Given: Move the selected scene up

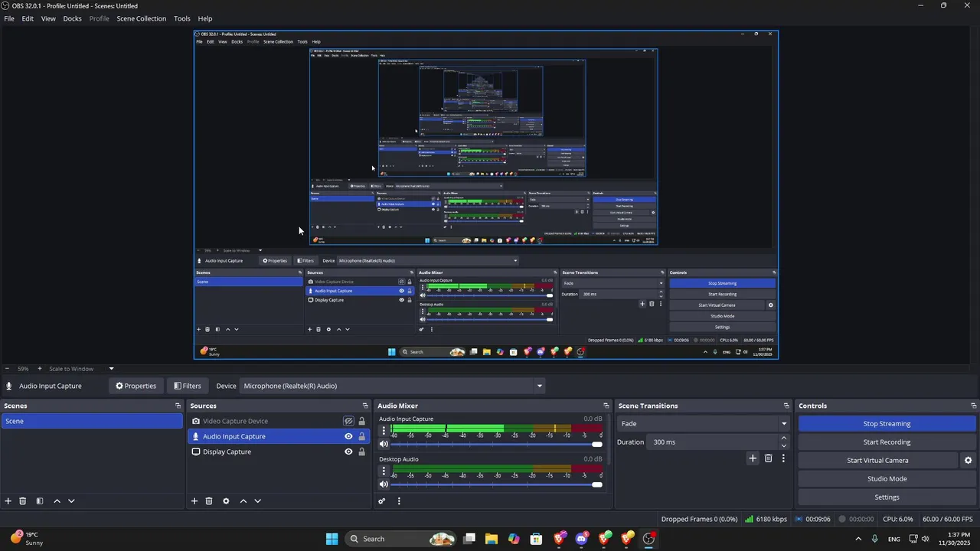Looking at the screenshot, I should 57,501.
